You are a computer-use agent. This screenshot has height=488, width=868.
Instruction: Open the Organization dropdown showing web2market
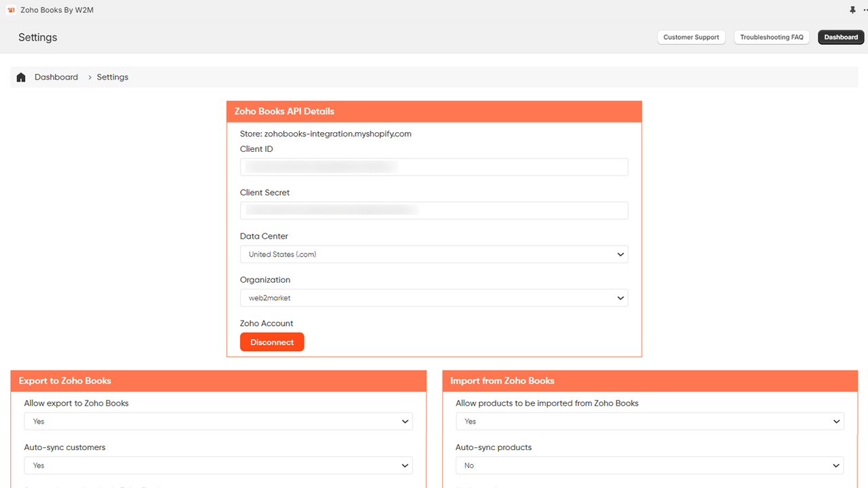(x=434, y=298)
